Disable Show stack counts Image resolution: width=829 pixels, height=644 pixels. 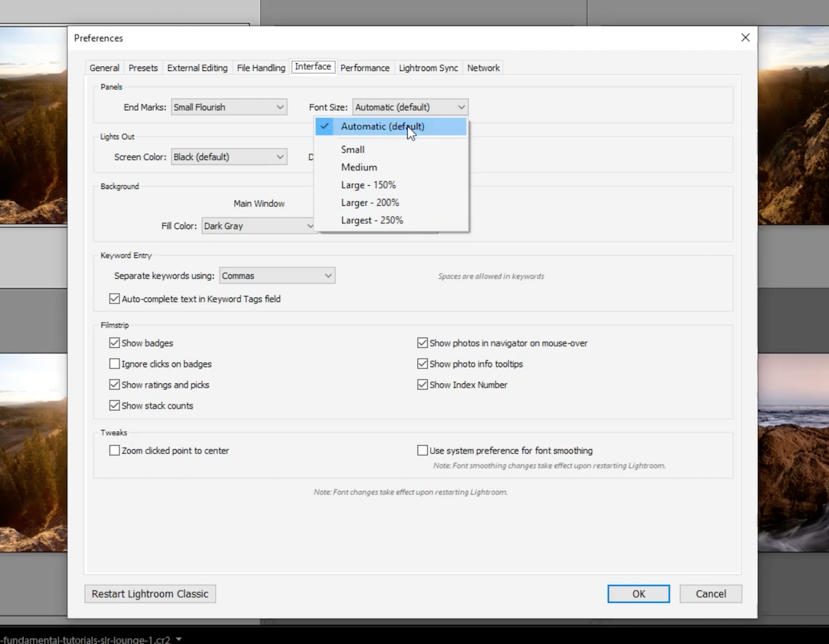tap(114, 405)
